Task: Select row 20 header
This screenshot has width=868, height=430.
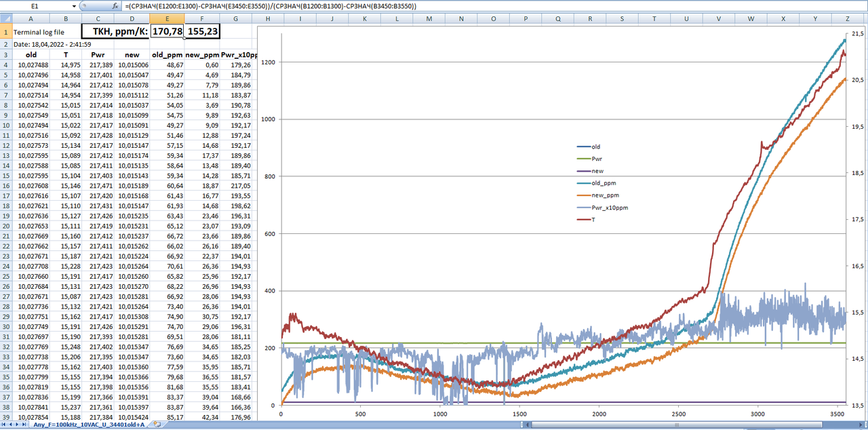Action: [6, 226]
